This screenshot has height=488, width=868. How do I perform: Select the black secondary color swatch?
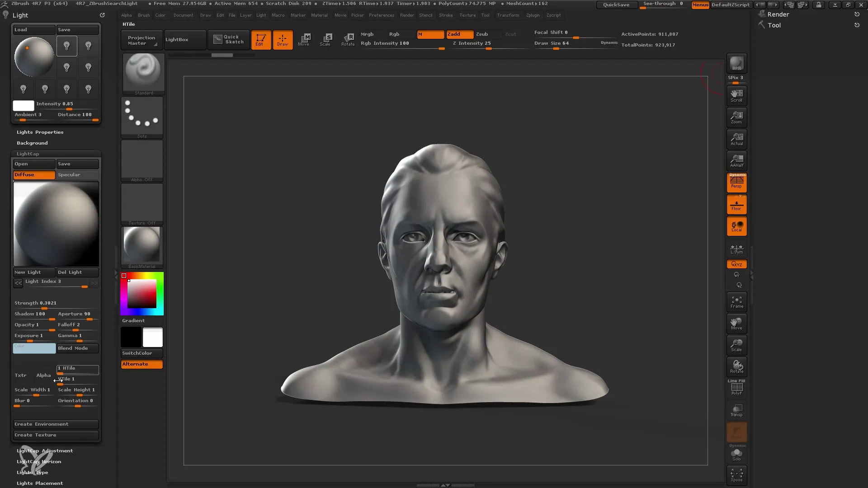pyautogui.click(x=131, y=338)
